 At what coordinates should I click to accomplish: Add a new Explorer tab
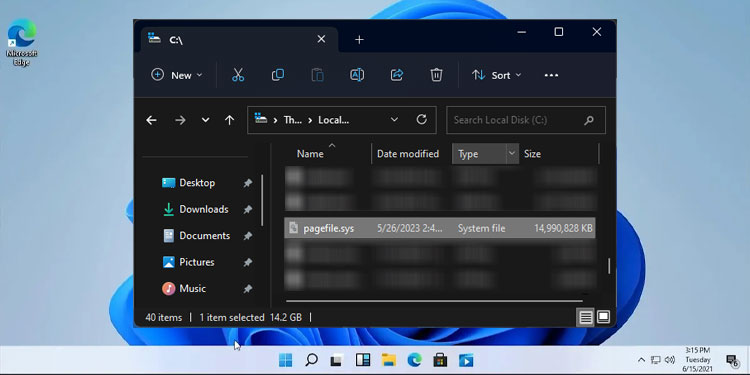359,40
